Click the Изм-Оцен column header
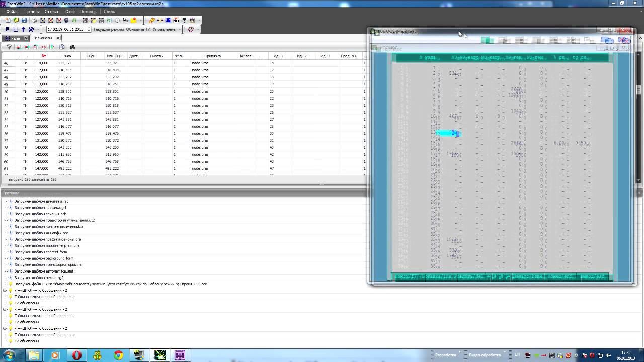 [114, 56]
